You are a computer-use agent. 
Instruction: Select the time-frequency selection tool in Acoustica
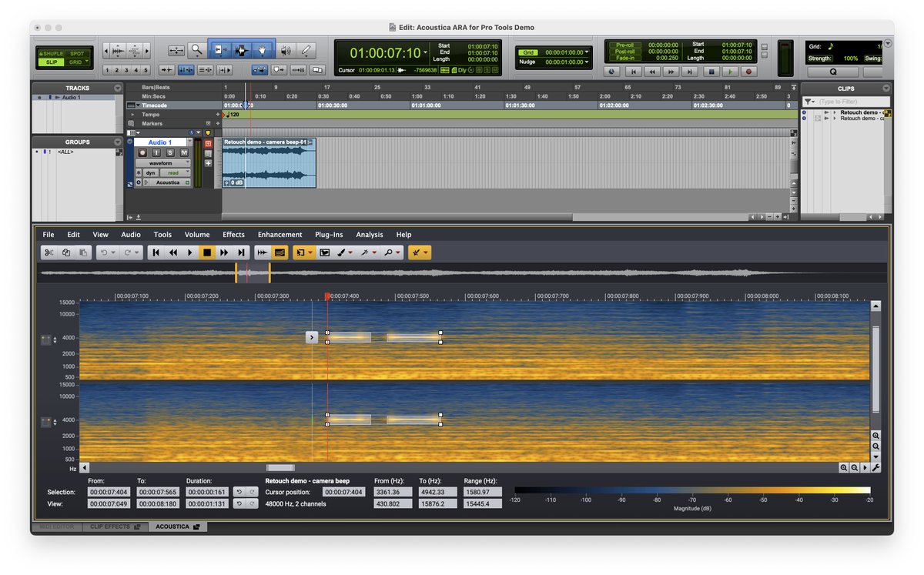300,252
